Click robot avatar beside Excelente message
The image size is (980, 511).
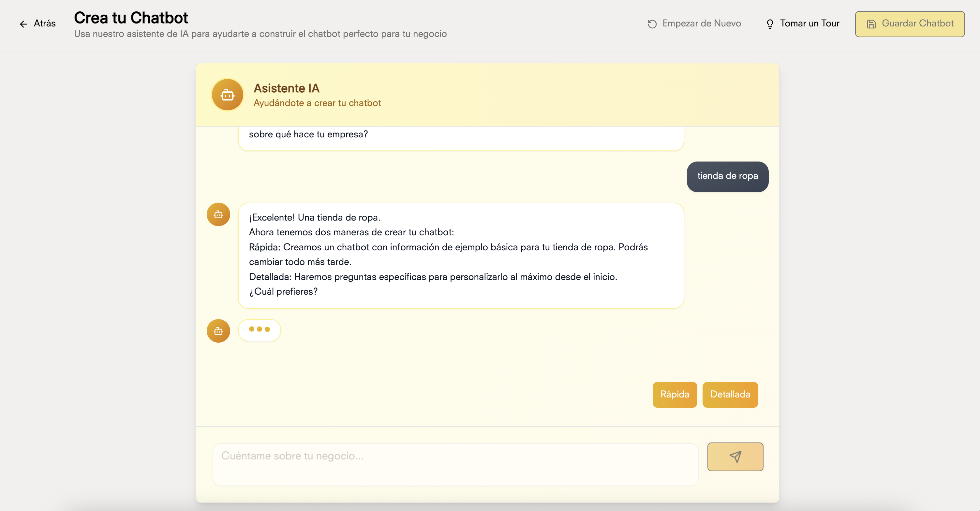tap(218, 215)
